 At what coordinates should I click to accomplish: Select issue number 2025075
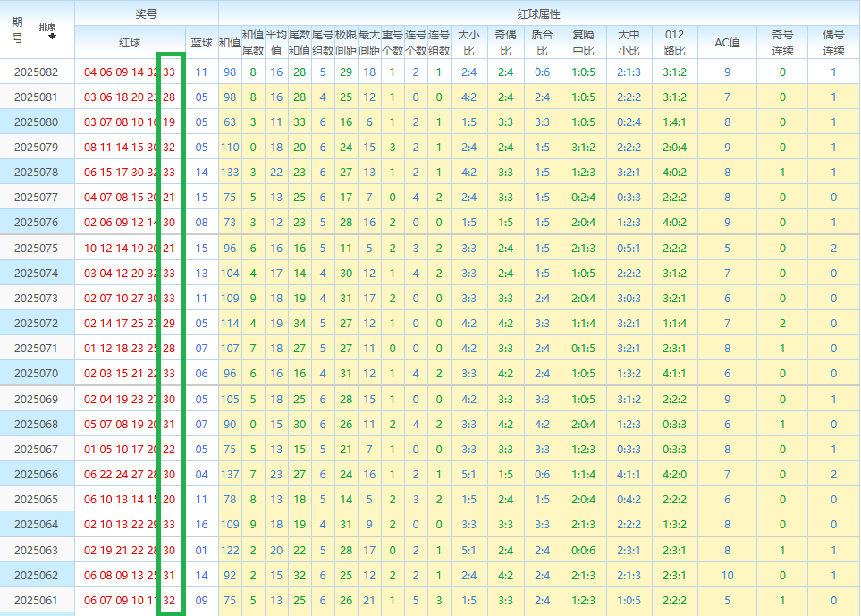[x=37, y=249]
